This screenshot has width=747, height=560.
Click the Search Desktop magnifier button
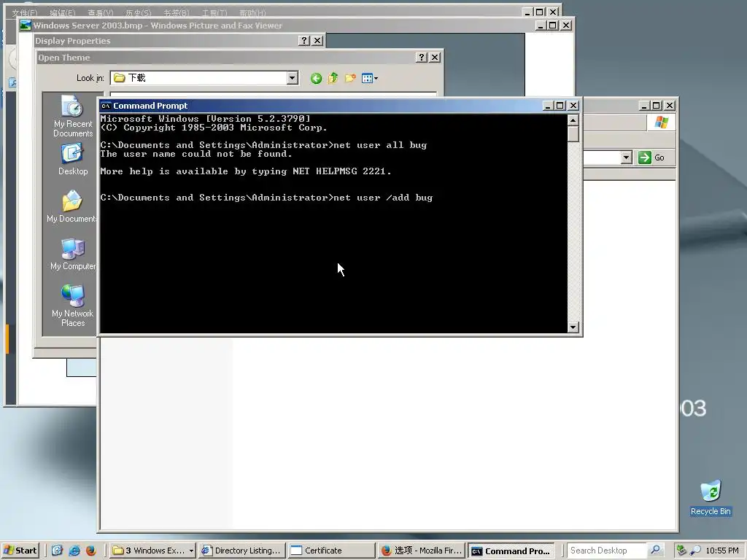(656, 550)
